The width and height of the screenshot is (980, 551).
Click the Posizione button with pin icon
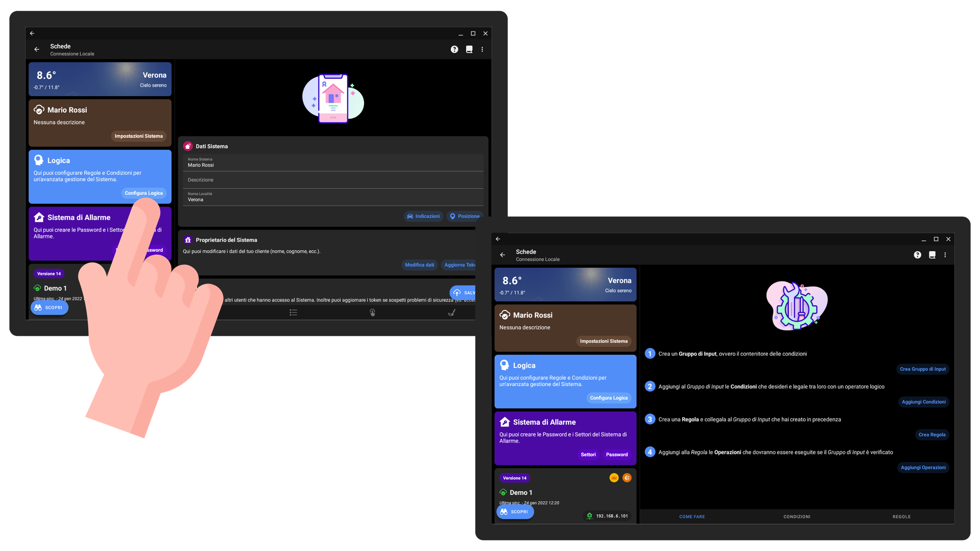point(464,216)
